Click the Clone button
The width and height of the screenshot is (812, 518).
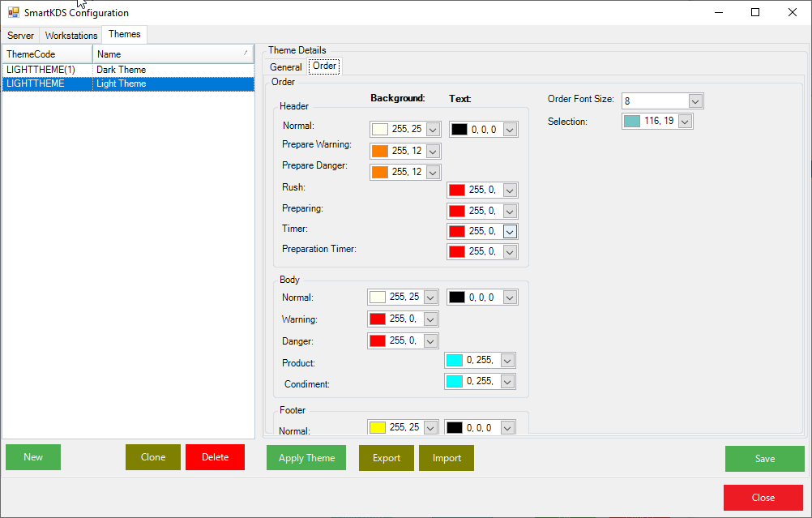click(x=153, y=457)
